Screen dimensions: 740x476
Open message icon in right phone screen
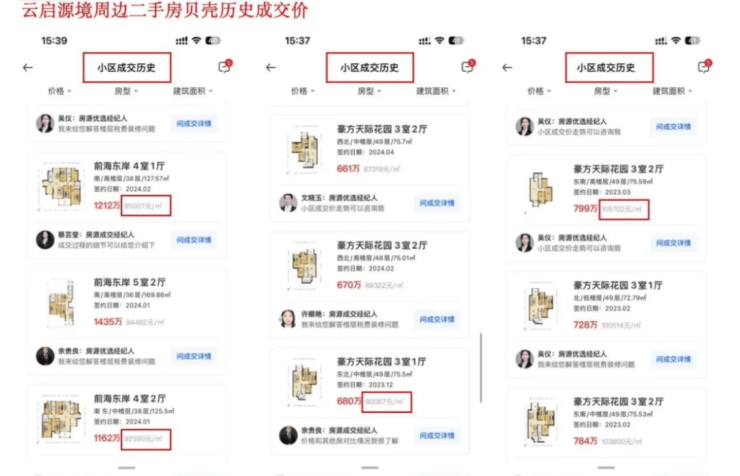pos(705,67)
